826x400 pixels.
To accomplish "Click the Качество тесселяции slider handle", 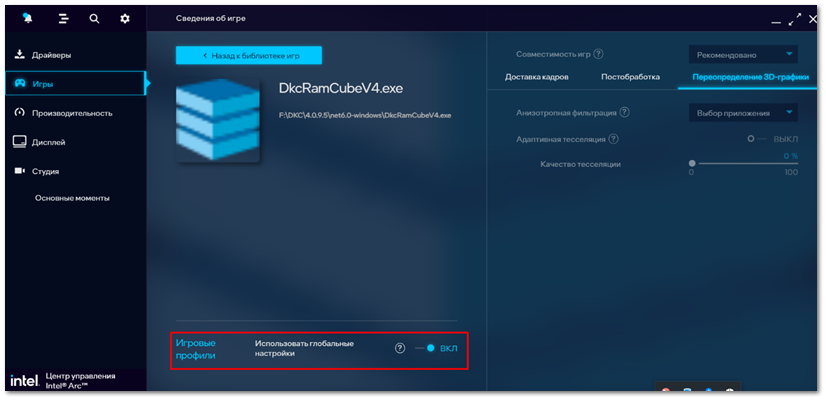I will [x=692, y=163].
